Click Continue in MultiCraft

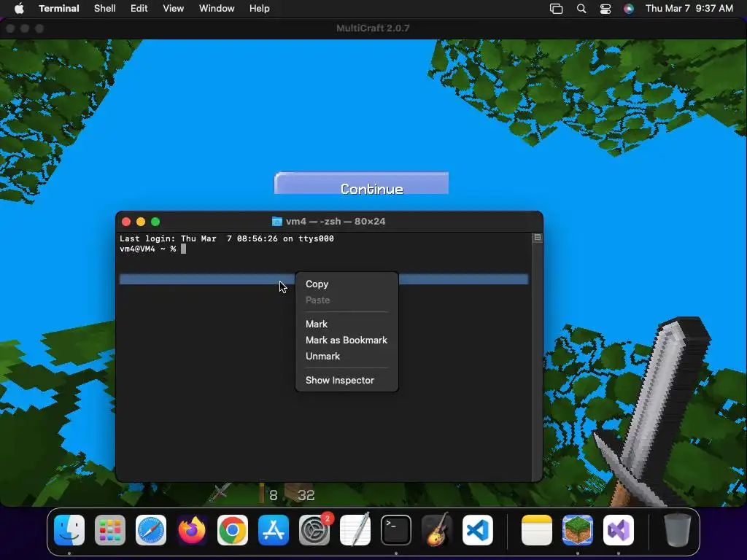tap(362, 183)
